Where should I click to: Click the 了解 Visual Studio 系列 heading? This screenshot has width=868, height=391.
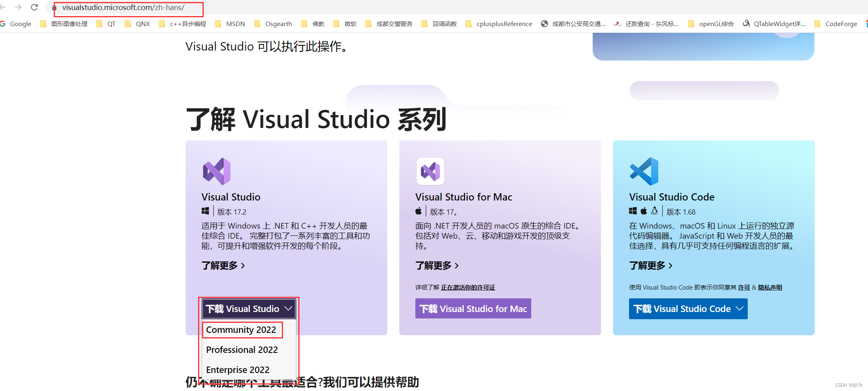pyautogui.click(x=316, y=119)
